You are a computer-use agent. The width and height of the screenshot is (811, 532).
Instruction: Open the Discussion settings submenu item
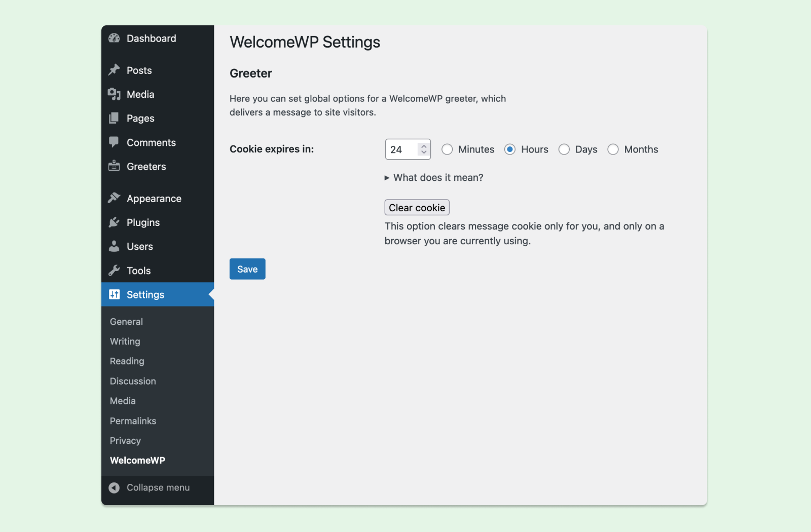(133, 381)
